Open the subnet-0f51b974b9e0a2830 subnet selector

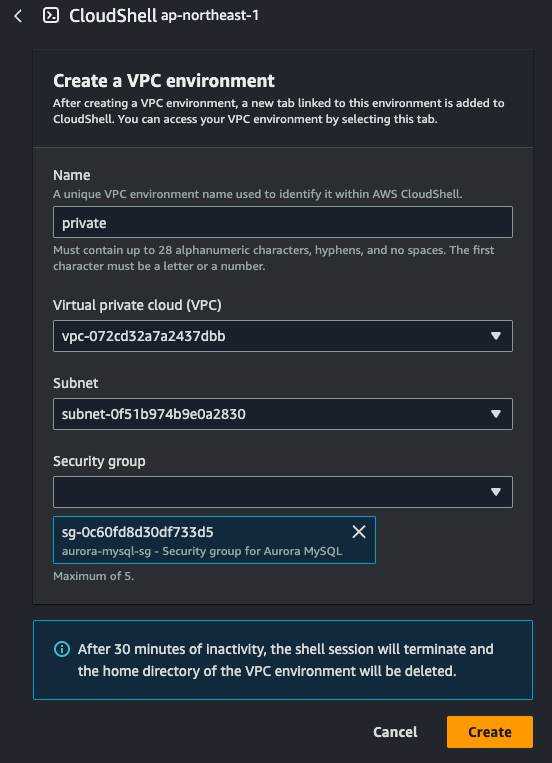coord(283,414)
